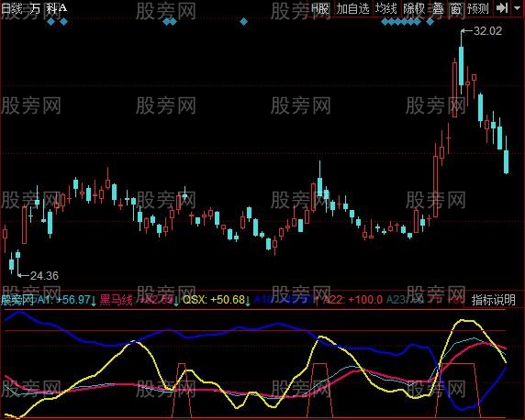Click the jump-to-end arrow icon
Viewport: 525px width, 420px height.
pos(502,8)
